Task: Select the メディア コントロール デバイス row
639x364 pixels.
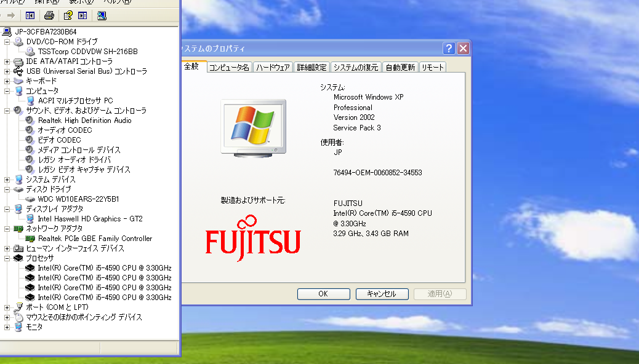Action: (79, 150)
